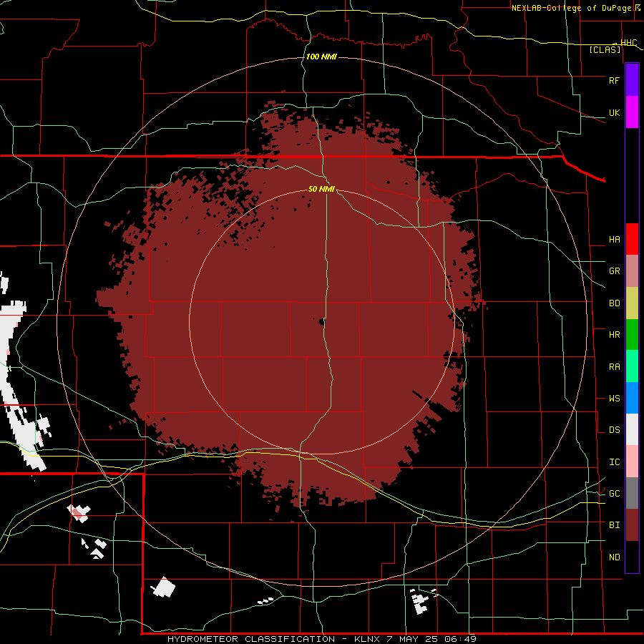Image resolution: width=644 pixels, height=644 pixels.
Task: Click the BD legend label
Action: tap(614, 303)
